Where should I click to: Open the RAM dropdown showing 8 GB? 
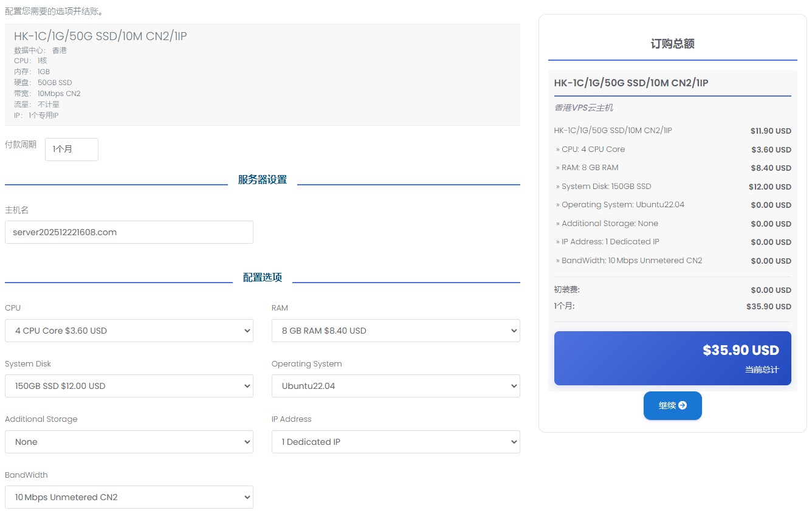[395, 331]
